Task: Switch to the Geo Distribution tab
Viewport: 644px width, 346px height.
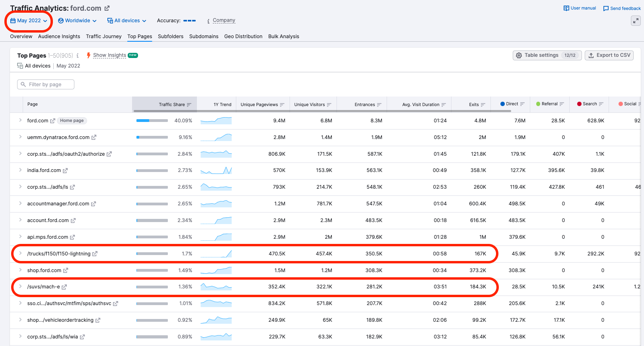Action: point(243,37)
